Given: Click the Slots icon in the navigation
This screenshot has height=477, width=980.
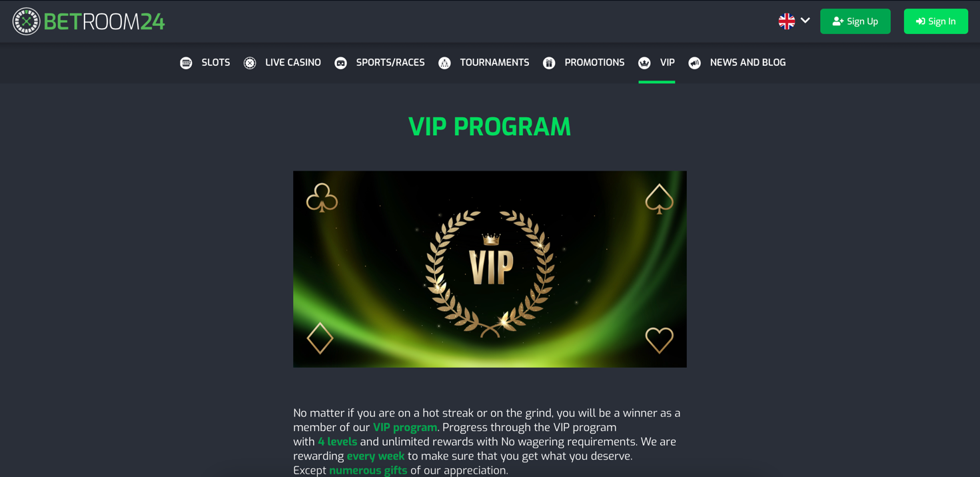Looking at the screenshot, I should tap(186, 63).
